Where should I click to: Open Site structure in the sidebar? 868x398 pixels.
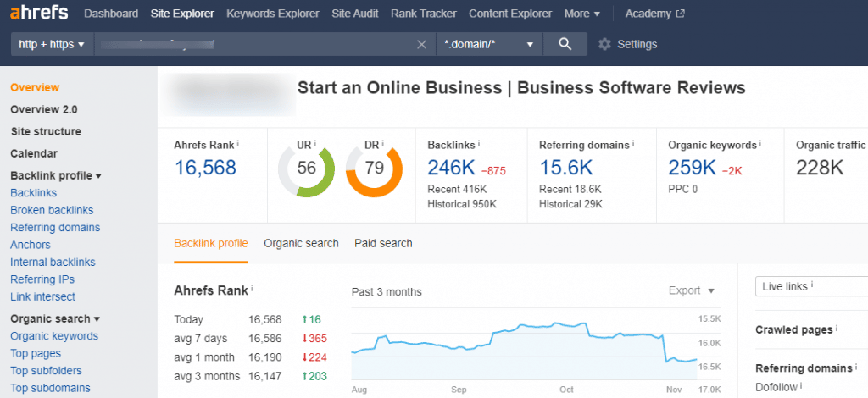click(46, 131)
